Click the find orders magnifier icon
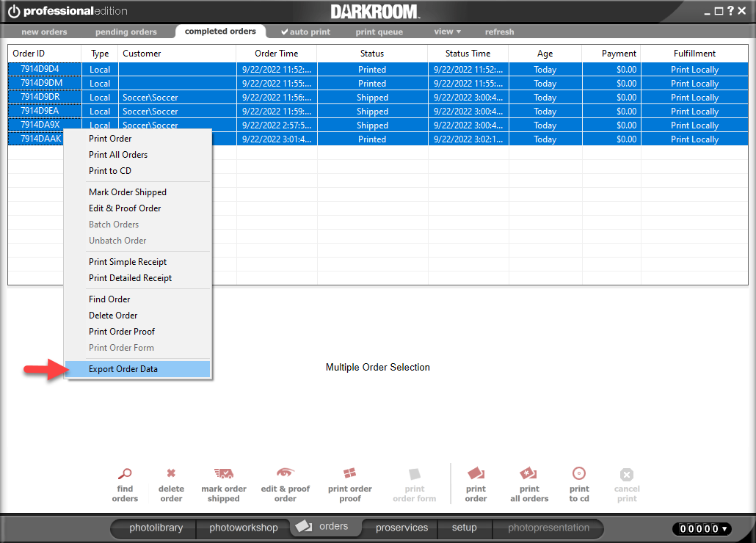 (x=125, y=473)
